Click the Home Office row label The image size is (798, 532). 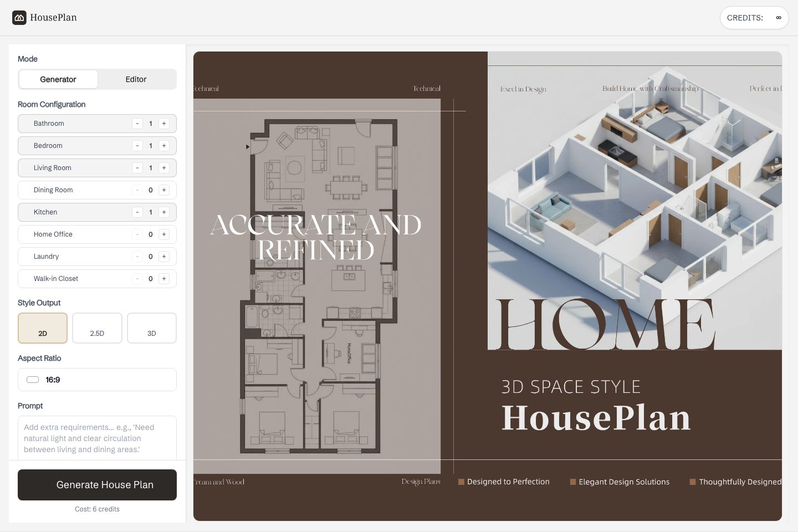coord(53,234)
